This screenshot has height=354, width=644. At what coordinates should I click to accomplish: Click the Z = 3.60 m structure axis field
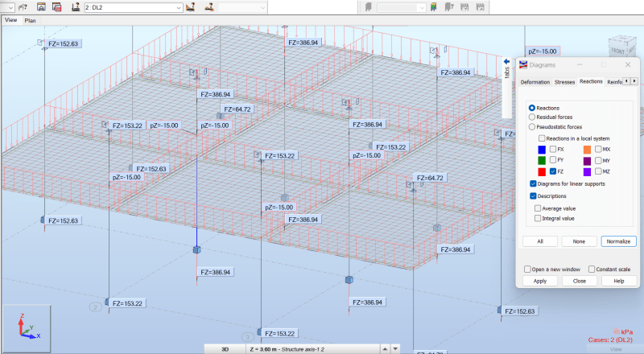(x=312, y=349)
